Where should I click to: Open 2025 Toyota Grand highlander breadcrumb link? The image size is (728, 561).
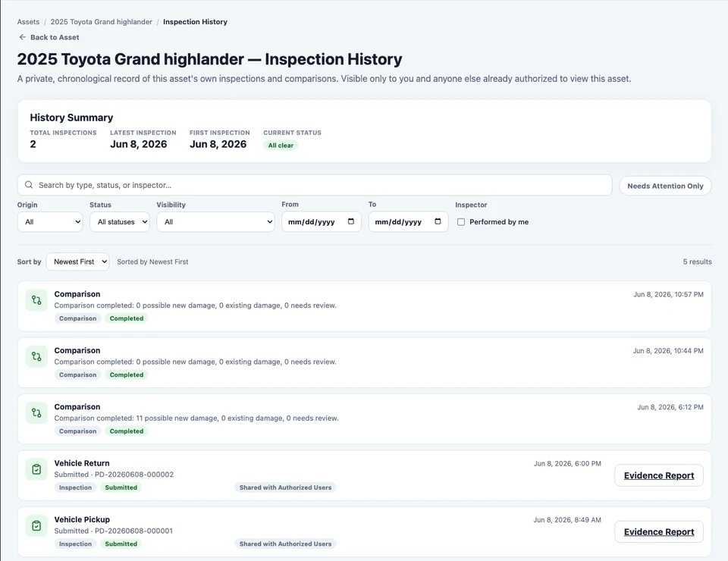point(101,22)
